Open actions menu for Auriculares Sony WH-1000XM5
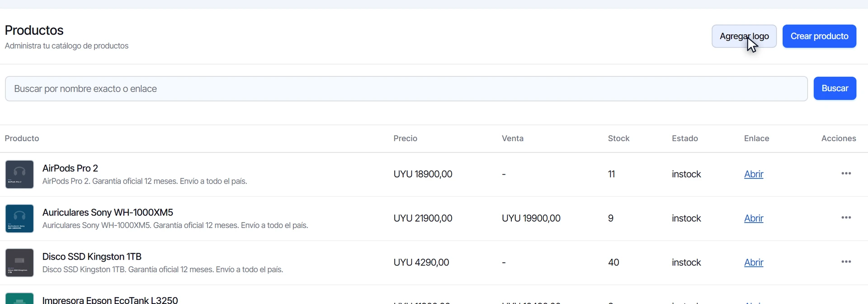Viewport: 868px width, 304px height. pyautogui.click(x=846, y=218)
